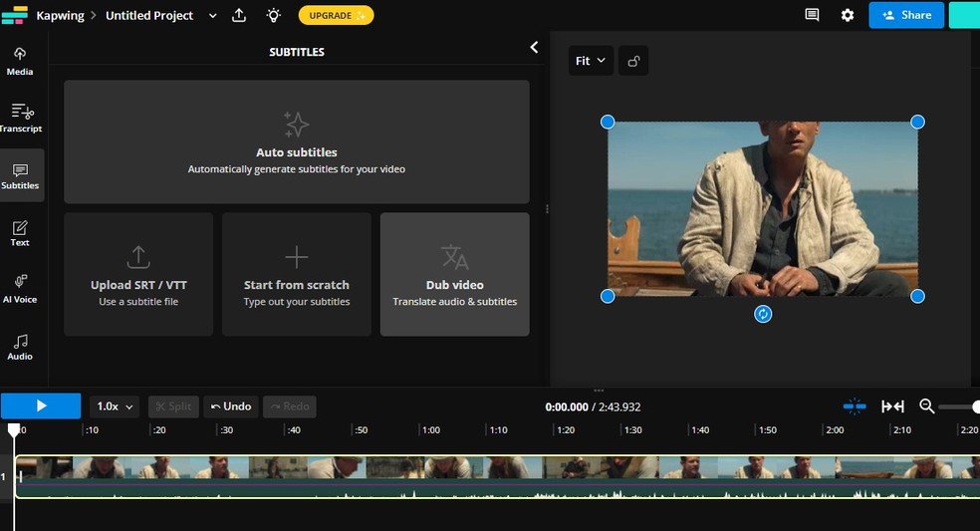
Task: Collapse the Subtitles panel with chevron
Action: pyautogui.click(x=534, y=47)
